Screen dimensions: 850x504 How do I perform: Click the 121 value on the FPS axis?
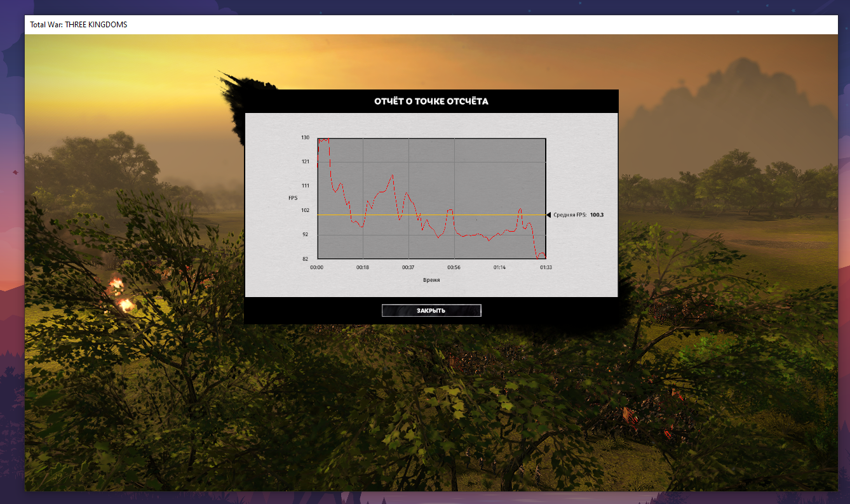point(305,162)
